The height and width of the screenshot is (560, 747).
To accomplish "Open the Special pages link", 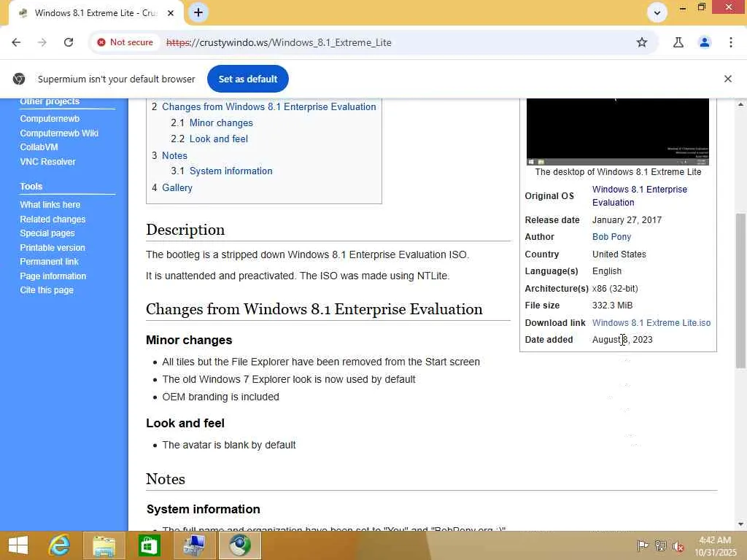I will tap(47, 233).
